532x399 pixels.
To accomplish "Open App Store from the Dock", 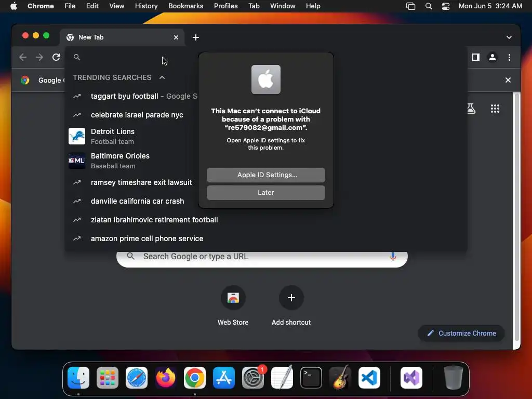I will click(x=224, y=378).
